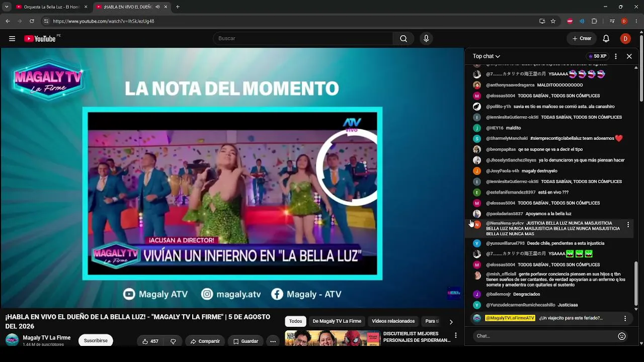Bookmark this page with the star icon
644x362 pixels.
(553, 21)
